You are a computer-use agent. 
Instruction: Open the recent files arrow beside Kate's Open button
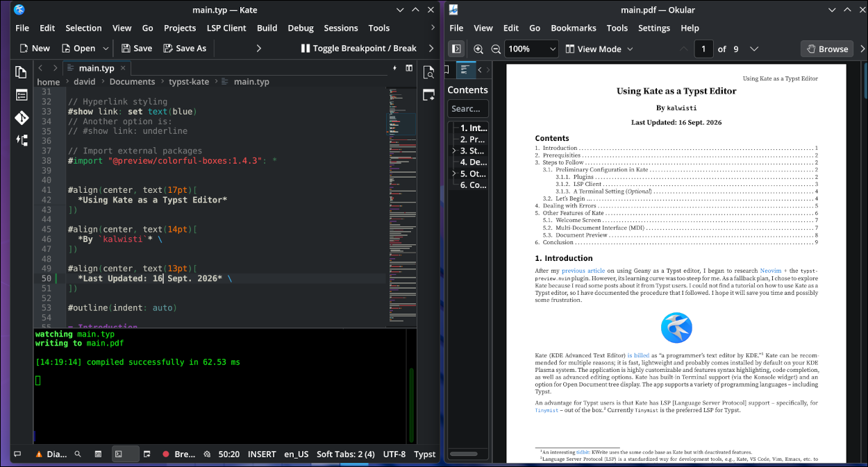[106, 49]
